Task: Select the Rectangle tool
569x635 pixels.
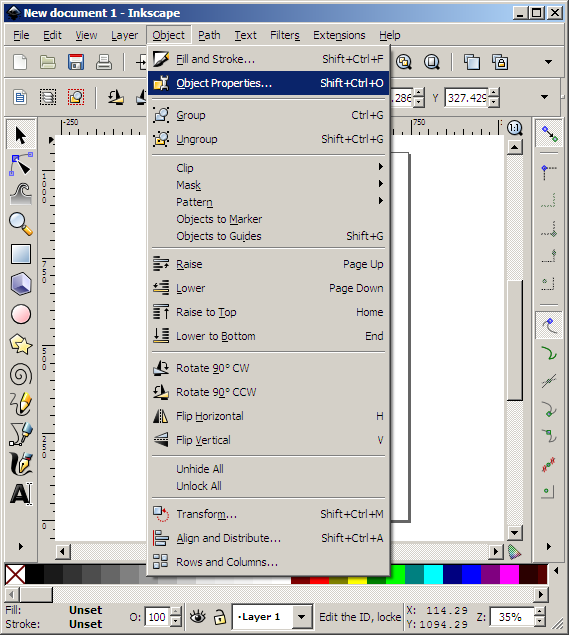Action: pos(21,254)
